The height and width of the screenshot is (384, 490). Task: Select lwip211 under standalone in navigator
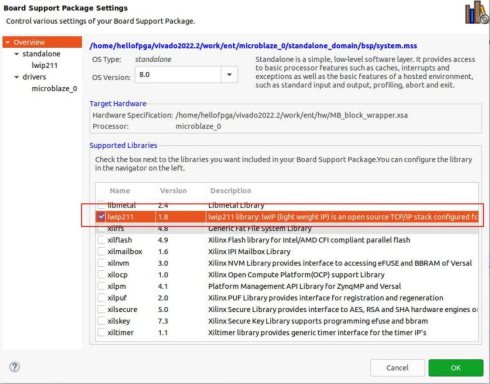45,65
